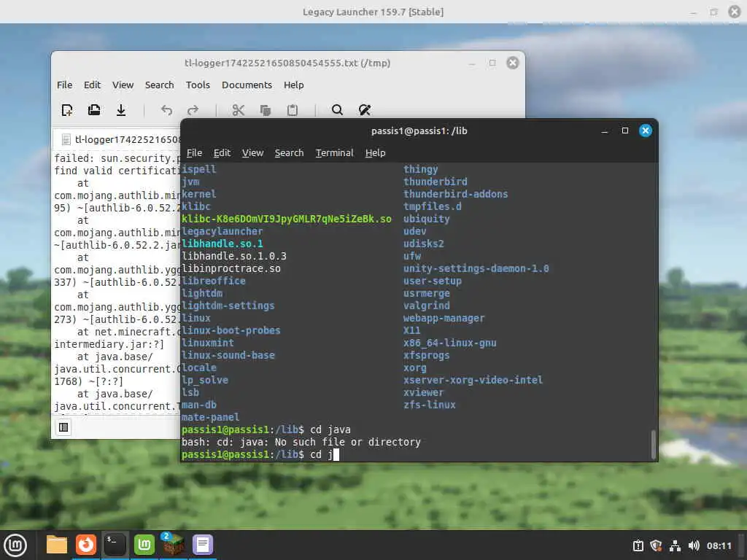Click the security shield tray icon
Viewport: 747px width, 560px height.
(x=656, y=545)
